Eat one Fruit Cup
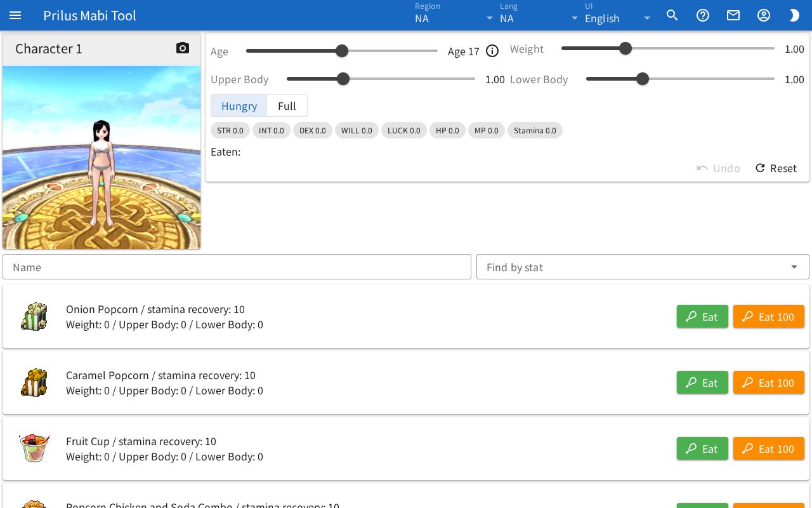Screen dimensions: 812x508 tap(702, 448)
